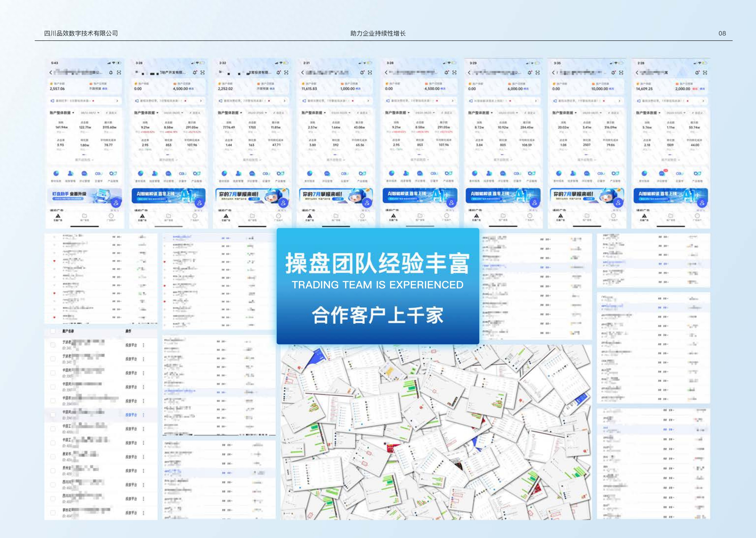Expand the 展开趋势图 section
Image resolution: width=756 pixels, height=538 pixels.
(84, 160)
